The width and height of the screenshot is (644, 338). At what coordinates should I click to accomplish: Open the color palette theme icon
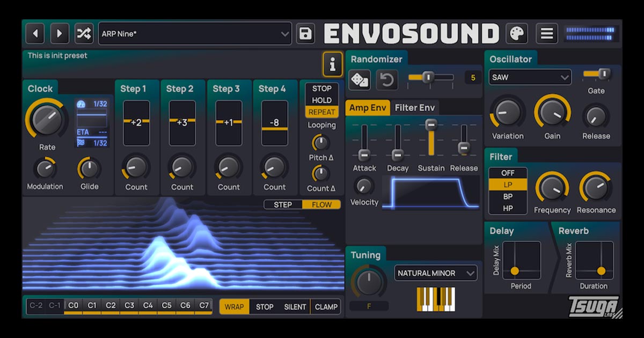coord(517,33)
